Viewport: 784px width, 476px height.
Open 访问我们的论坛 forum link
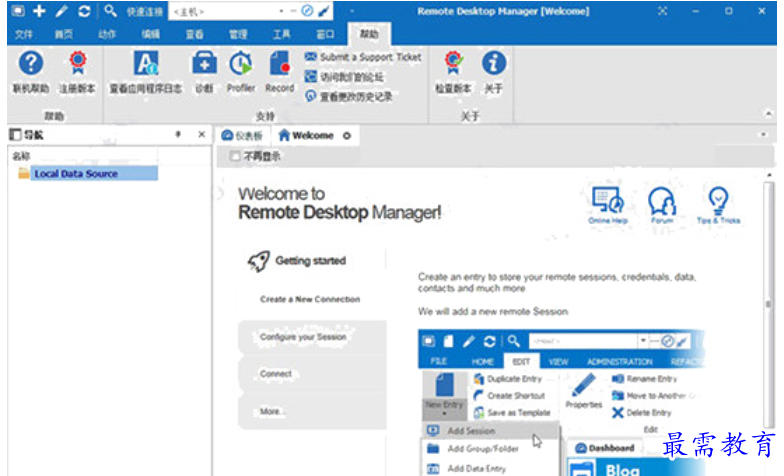344,77
